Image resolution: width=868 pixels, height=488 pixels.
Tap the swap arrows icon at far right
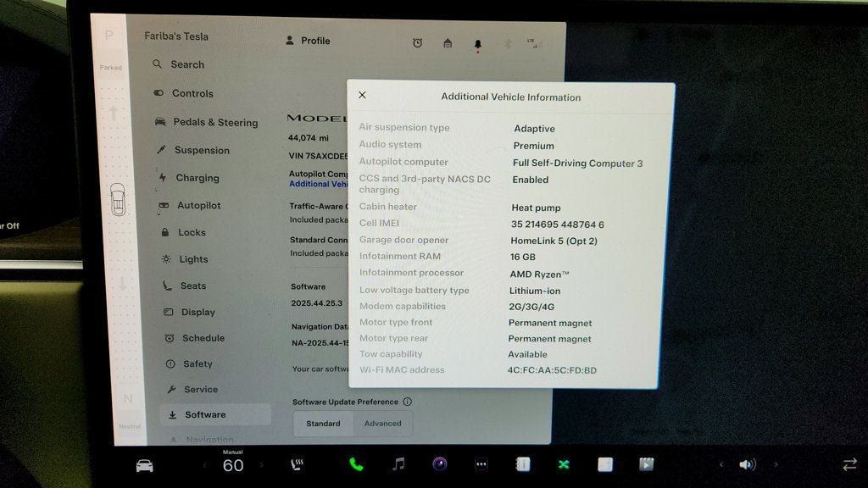pyautogui.click(x=849, y=464)
